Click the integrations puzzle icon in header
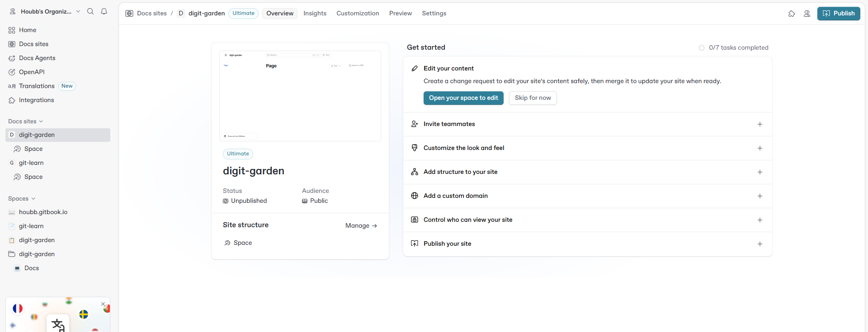 pos(792,14)
